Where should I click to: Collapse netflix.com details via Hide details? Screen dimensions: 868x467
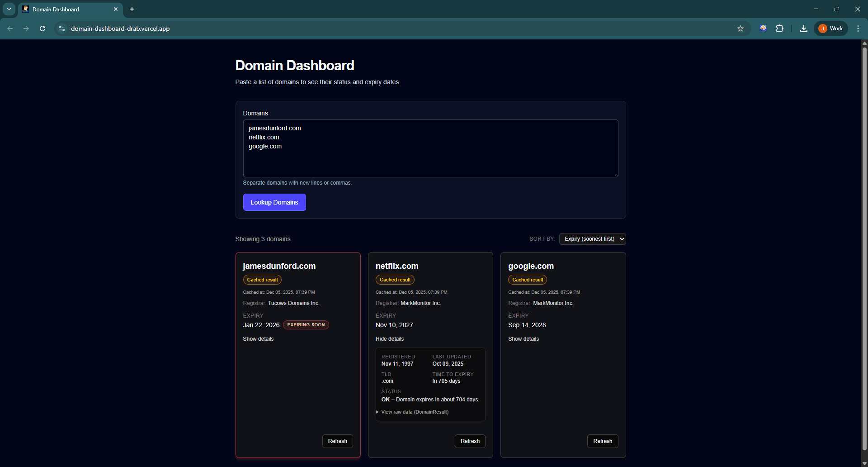coord(389,338)
